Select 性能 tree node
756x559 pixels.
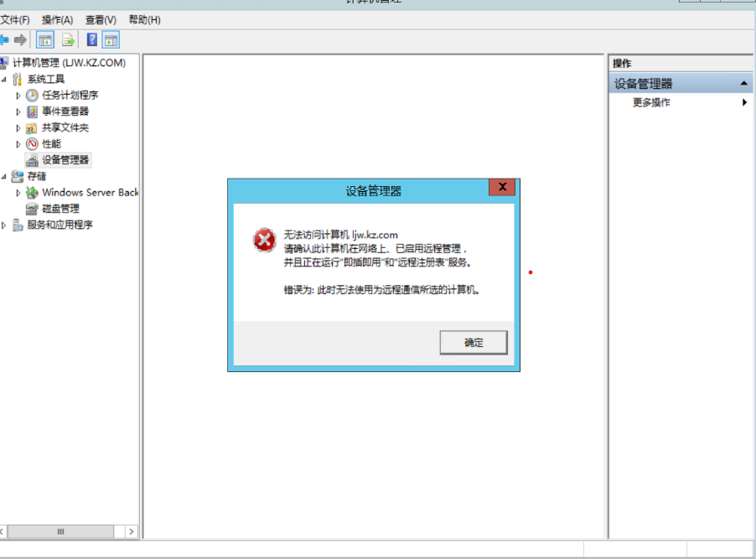click(x=51, y=143)
